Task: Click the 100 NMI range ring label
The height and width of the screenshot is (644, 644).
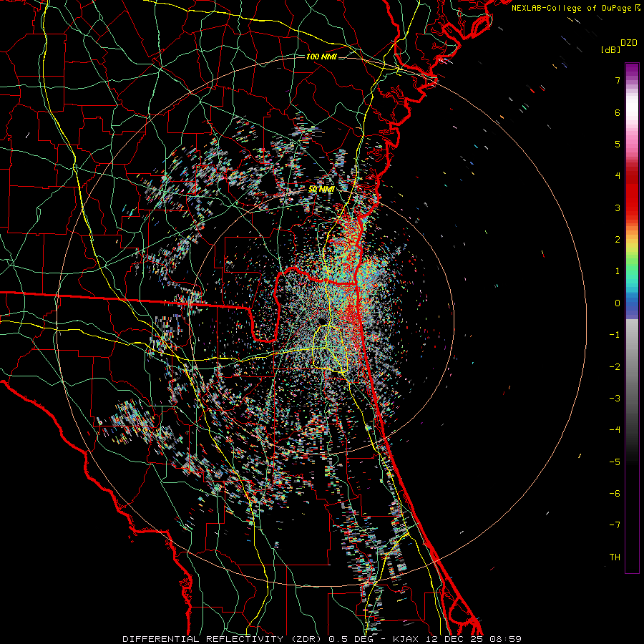Action: pos(321,57)
